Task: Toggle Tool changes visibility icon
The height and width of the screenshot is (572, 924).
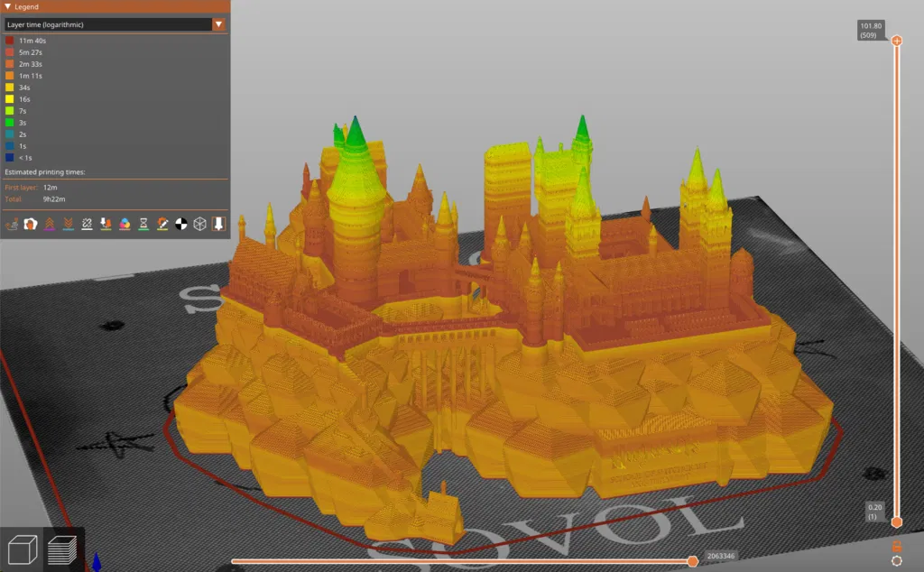Action: 106,224
